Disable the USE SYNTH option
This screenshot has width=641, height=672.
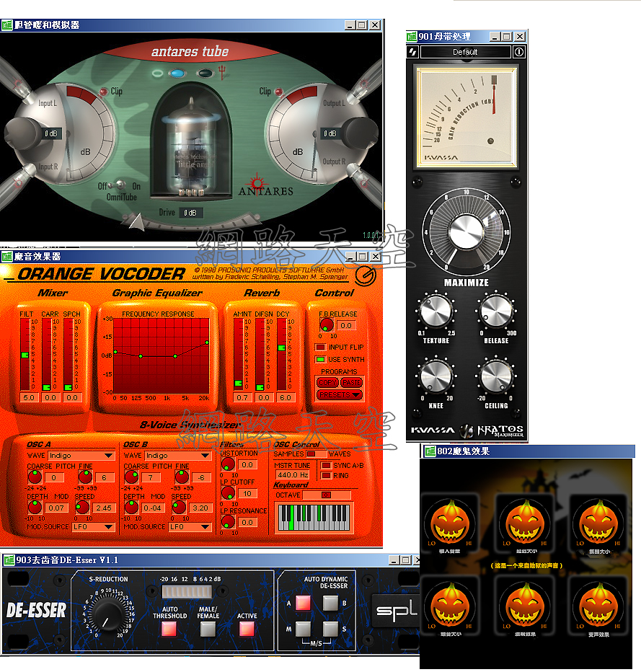[321, 359]
